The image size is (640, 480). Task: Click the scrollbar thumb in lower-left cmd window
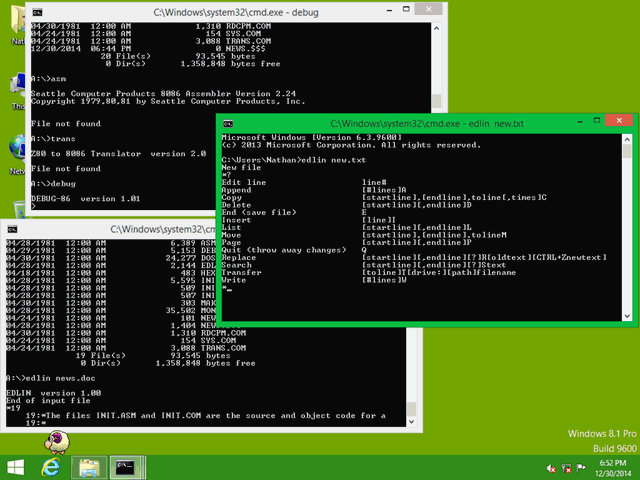411,409
